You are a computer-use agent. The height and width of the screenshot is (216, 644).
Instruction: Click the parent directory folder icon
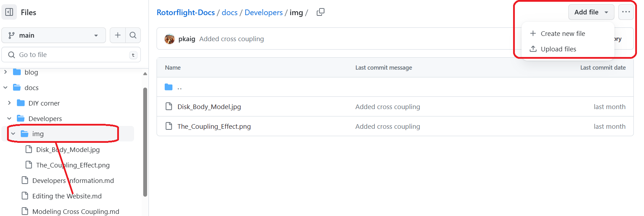(169, 87)
